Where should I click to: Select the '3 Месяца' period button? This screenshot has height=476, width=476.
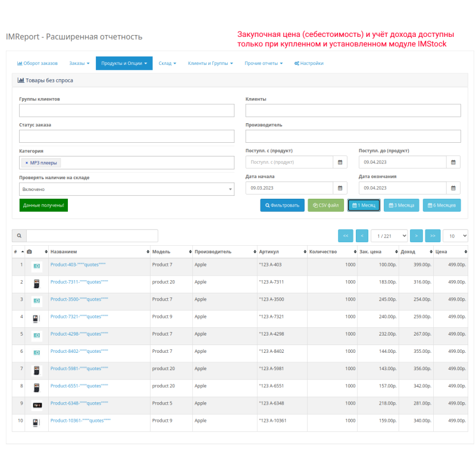click(402, 205)
